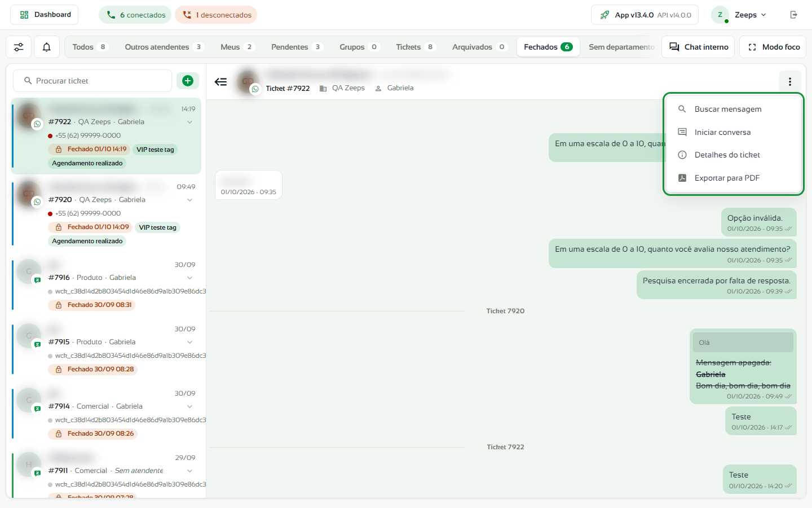
Task: Expand ticket #7922 chevron
Action: pos(189,122)
